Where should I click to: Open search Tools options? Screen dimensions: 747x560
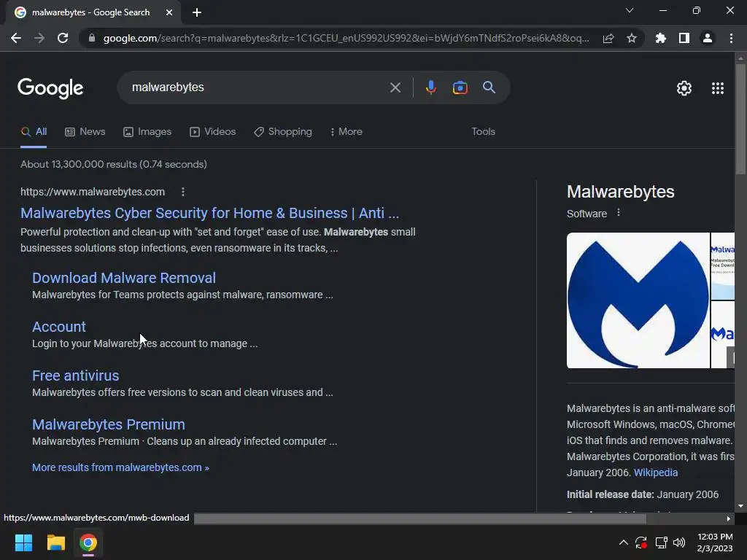click(x=483, y=131)
